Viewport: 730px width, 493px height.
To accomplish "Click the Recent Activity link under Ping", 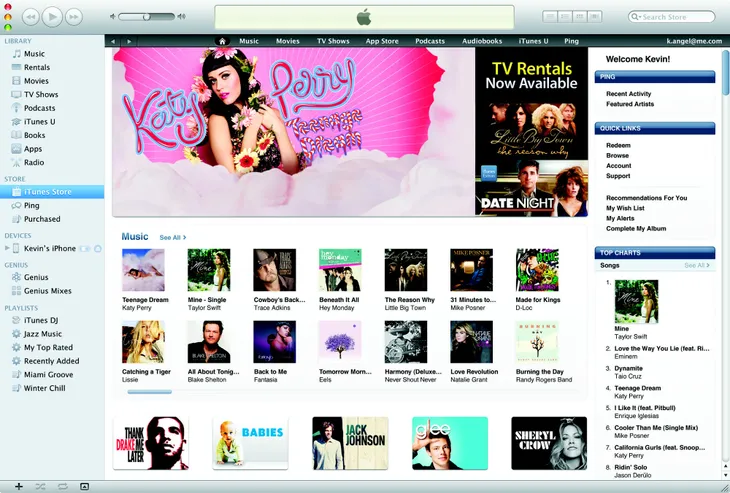I will click(629, 94).
